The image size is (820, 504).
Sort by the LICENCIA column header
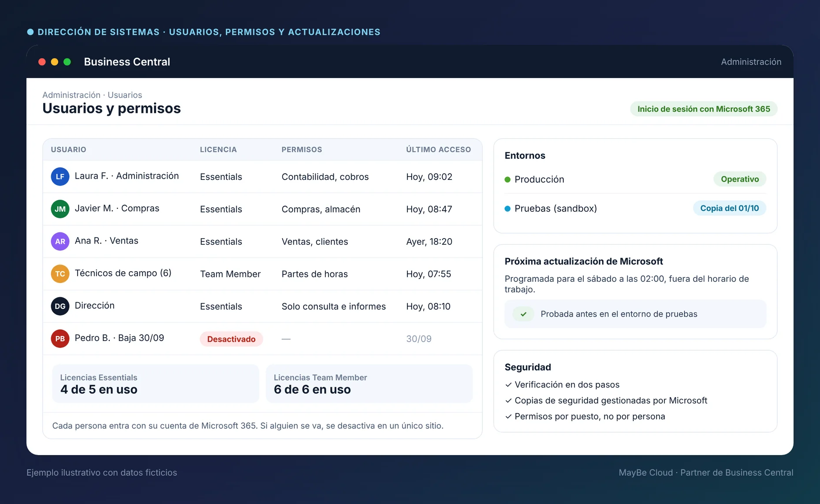(x=218, y=149)
